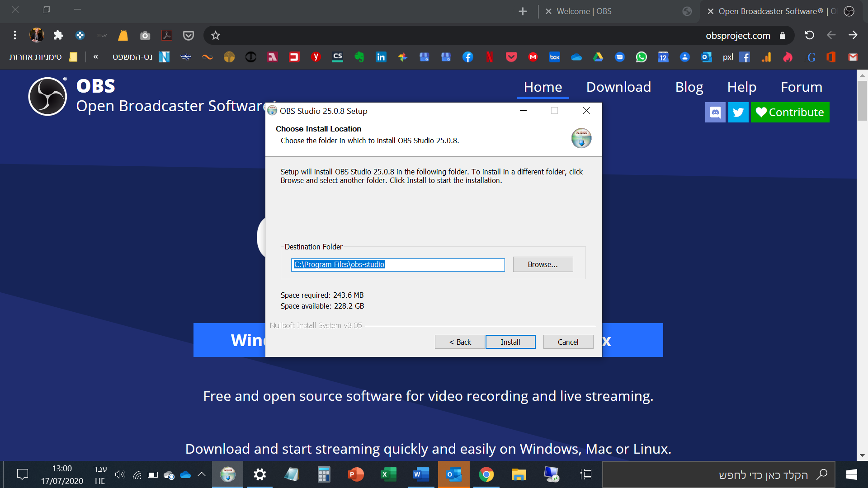
Task: Open the Gmail bookmark
Action: 853,57
